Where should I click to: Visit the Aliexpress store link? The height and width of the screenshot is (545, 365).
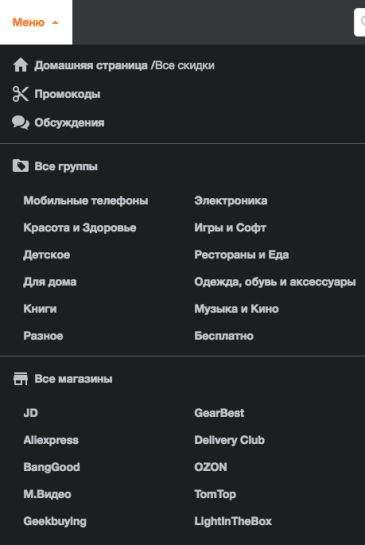point(51,440)
